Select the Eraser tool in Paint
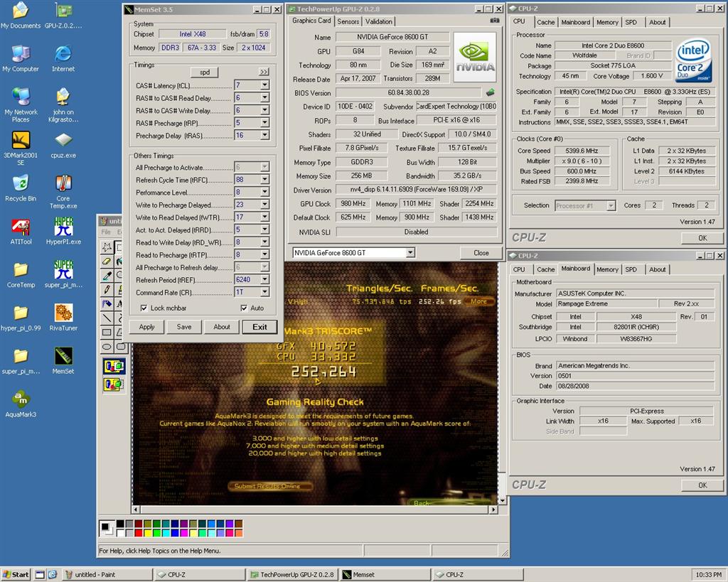 coord(107,262)
